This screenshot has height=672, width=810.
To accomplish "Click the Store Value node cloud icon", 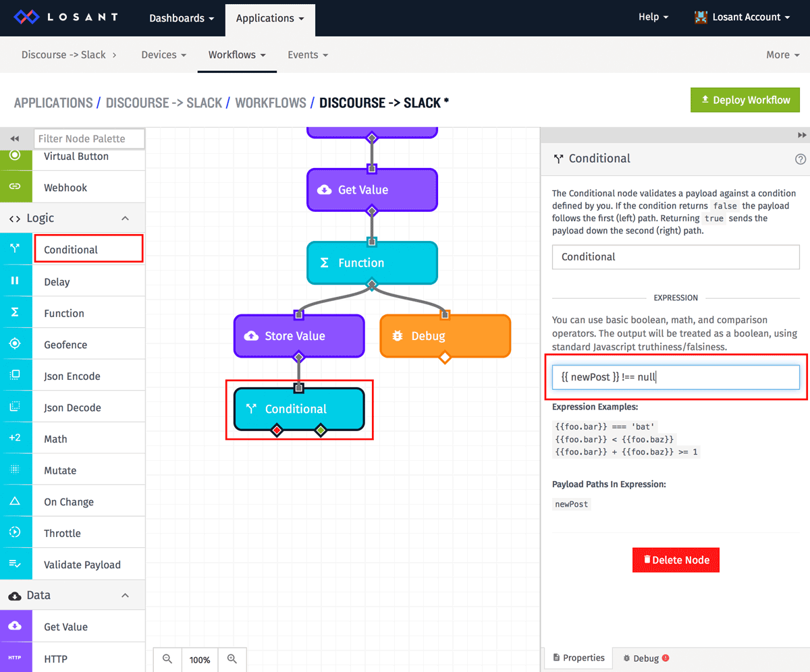I will (251, 335).
